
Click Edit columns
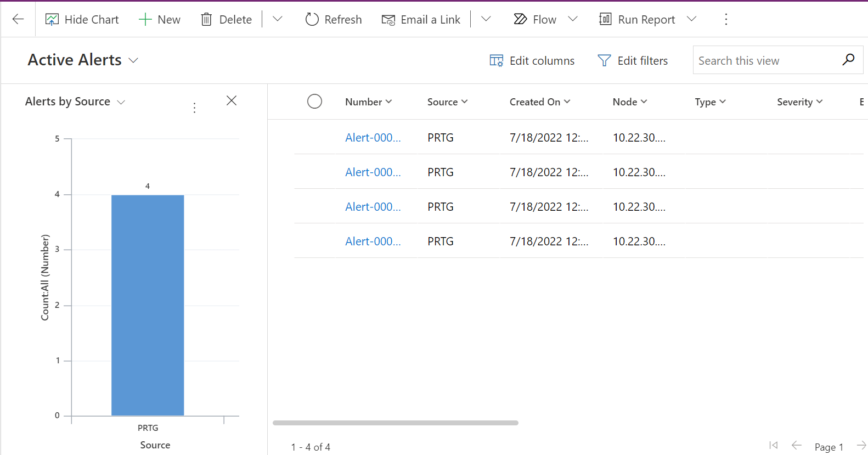click(532, 60)
